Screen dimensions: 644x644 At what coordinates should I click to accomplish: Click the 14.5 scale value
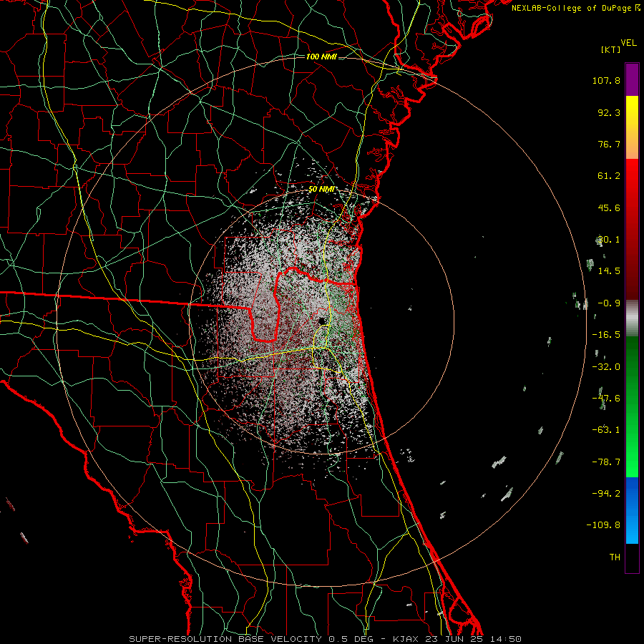point(609,271)
